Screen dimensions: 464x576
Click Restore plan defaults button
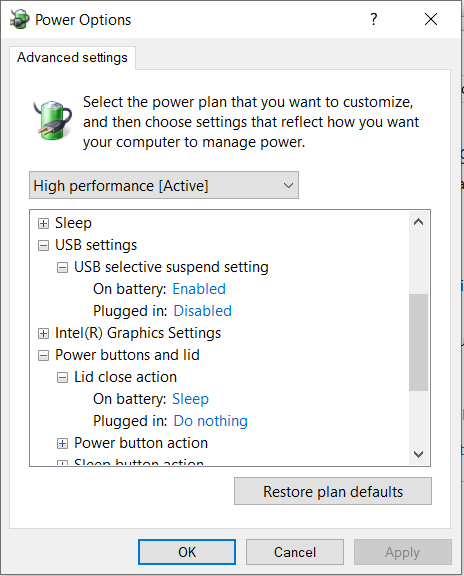pyautogui.click(x=333, y=491)
